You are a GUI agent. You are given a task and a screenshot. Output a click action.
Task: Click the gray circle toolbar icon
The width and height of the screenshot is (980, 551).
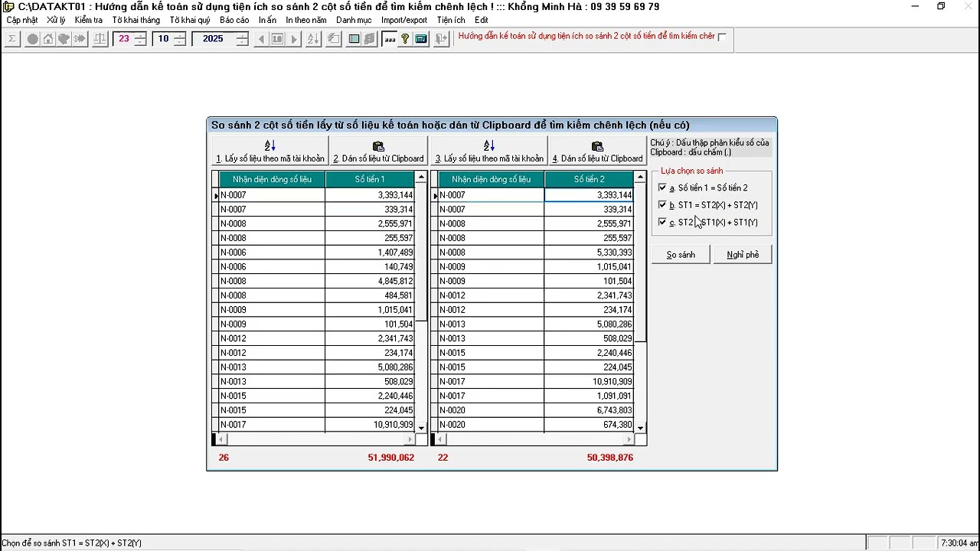coord(33,39)
